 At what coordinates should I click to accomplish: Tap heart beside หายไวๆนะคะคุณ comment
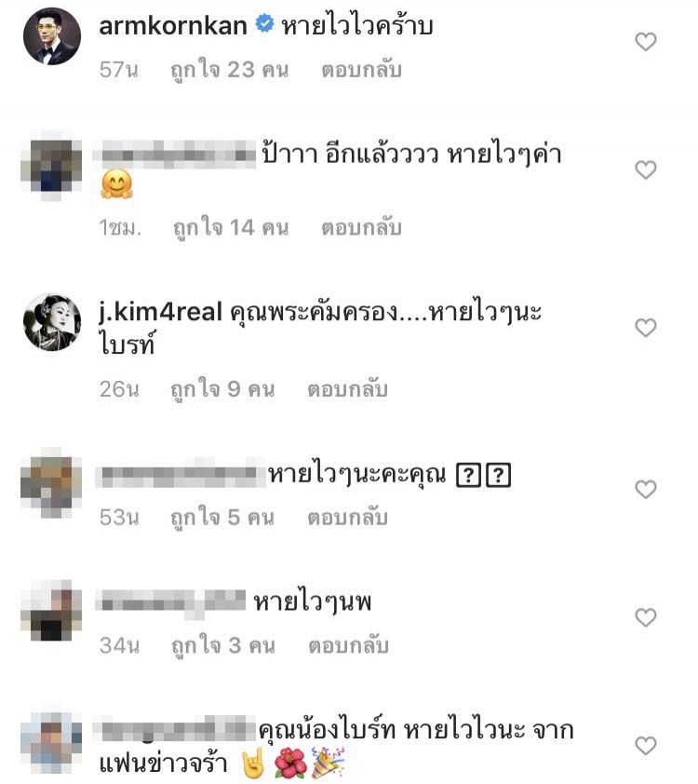tap(646, 489)
